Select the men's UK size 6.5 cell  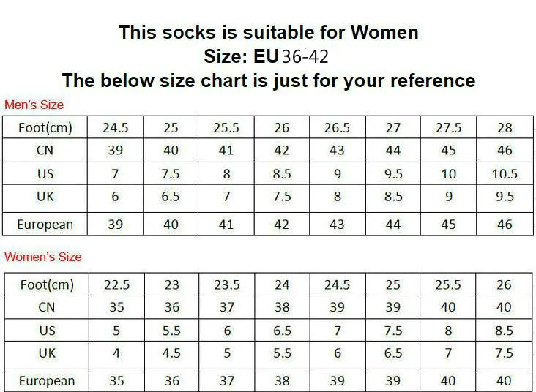pyautogui.click(x=171, y=197)
